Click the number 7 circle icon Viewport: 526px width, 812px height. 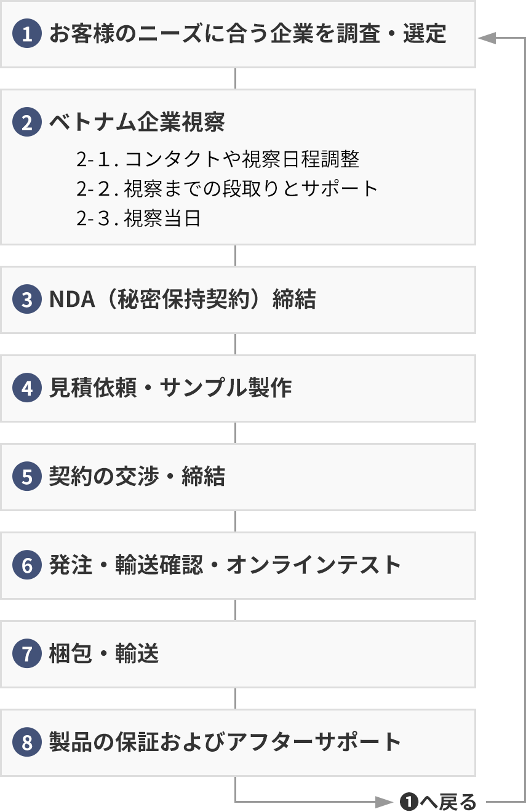26,654
